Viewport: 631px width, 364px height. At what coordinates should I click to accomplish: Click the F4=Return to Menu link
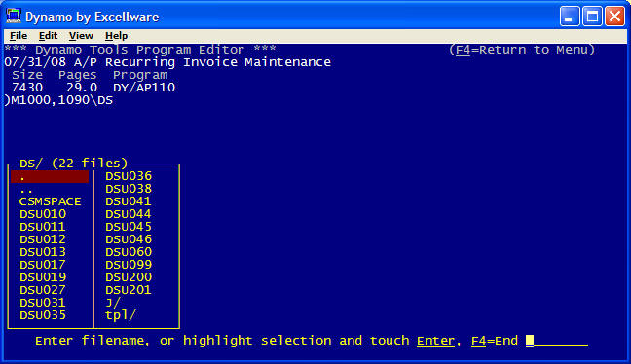click(x=522, y=50)
